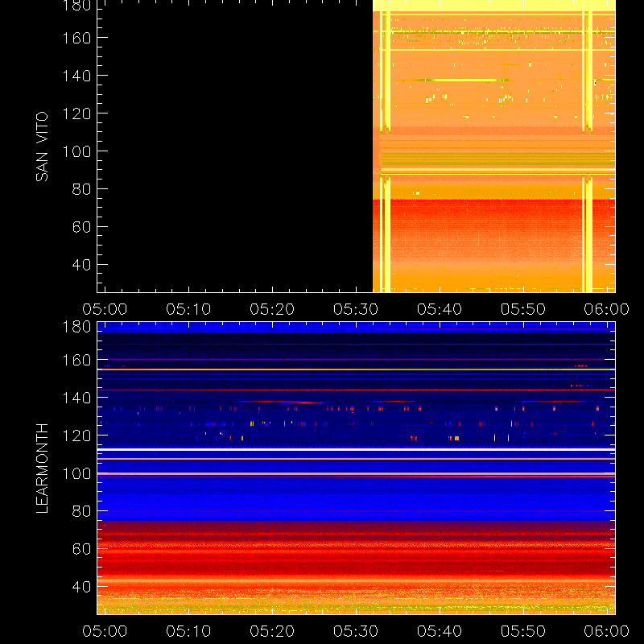Click 05:00 time label under San Vito plot
Screen dimensions: 644x644
tap(105, 309)
